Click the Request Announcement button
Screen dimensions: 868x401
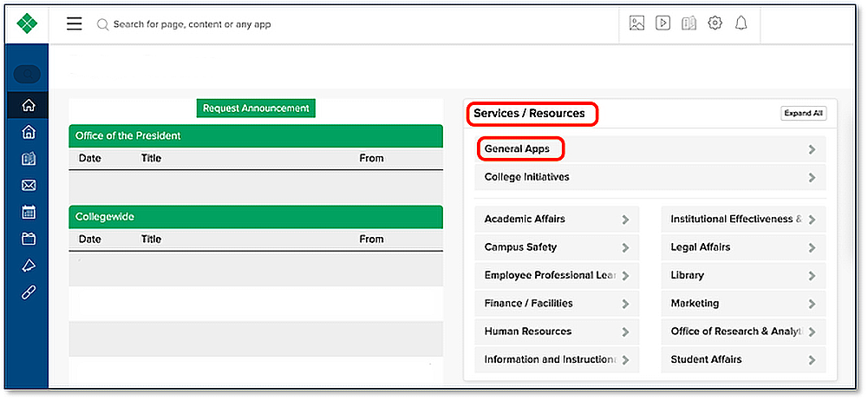click(256, 108)
